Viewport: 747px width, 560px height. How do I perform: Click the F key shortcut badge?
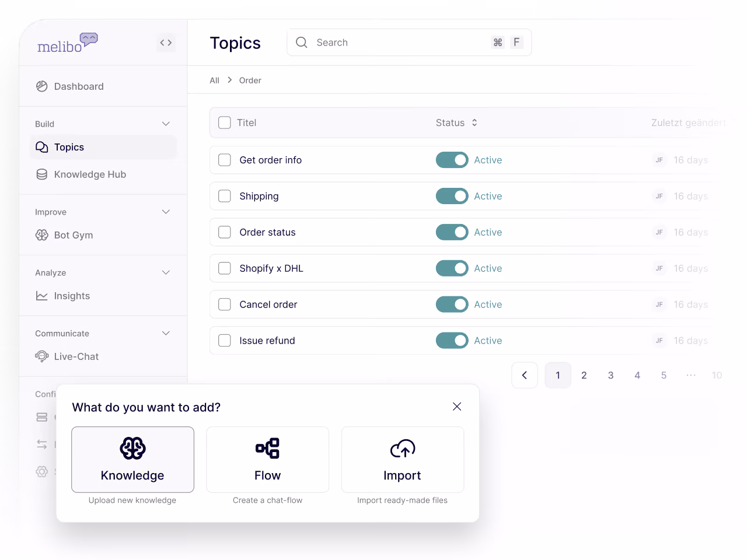(x=516, y=42)
